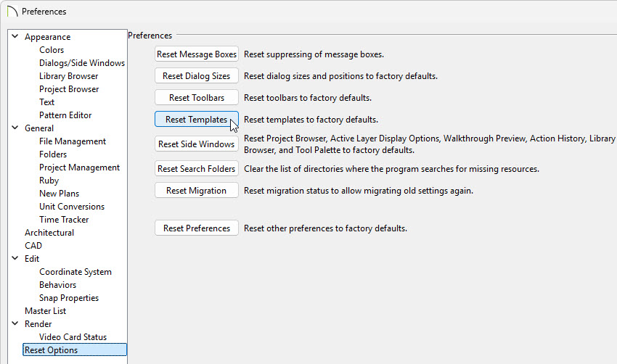
Task: Collapse the General tree node
Action: pos(15,128)
